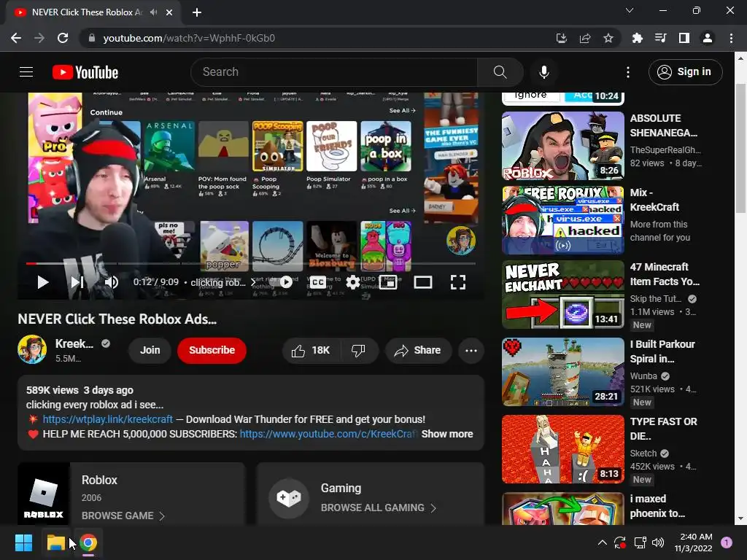Open Chrome three-dot menu

[731, 38]
